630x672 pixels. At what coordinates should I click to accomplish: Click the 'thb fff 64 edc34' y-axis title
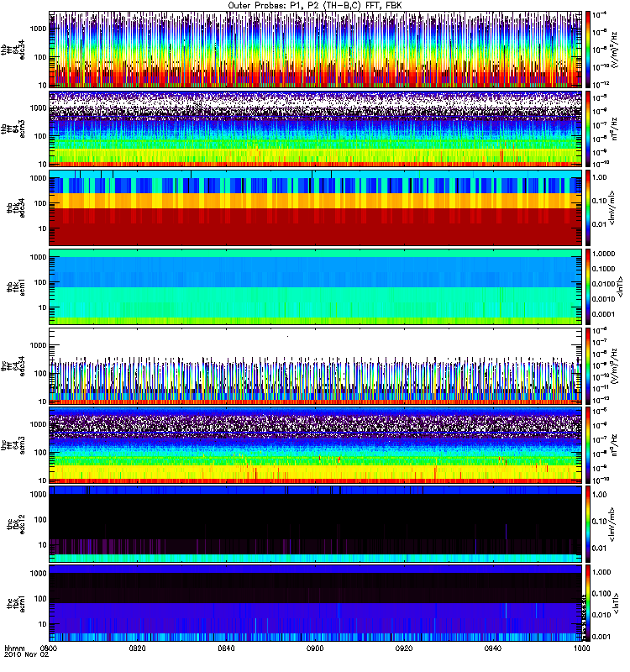coord(13,50)
